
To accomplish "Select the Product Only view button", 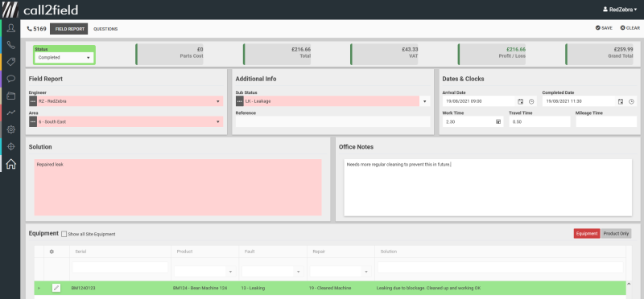I will click(x=616, y=233).
